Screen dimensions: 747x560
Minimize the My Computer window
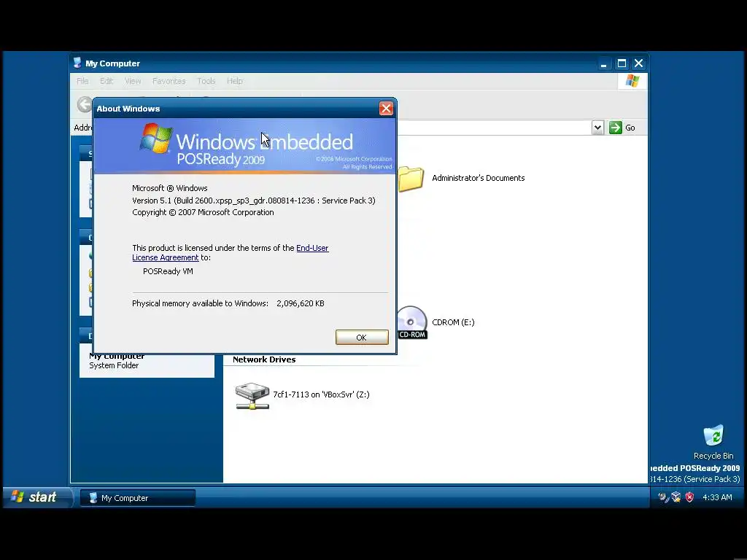[603, 63]
